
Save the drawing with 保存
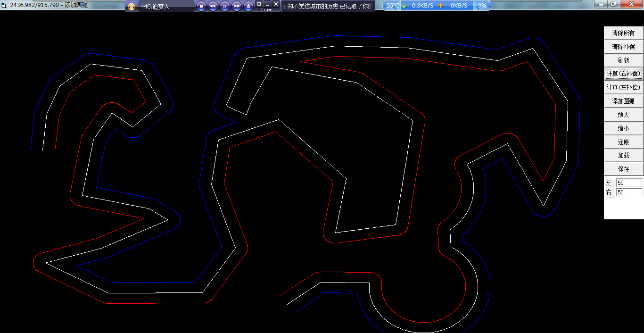(x=623, y=168)
